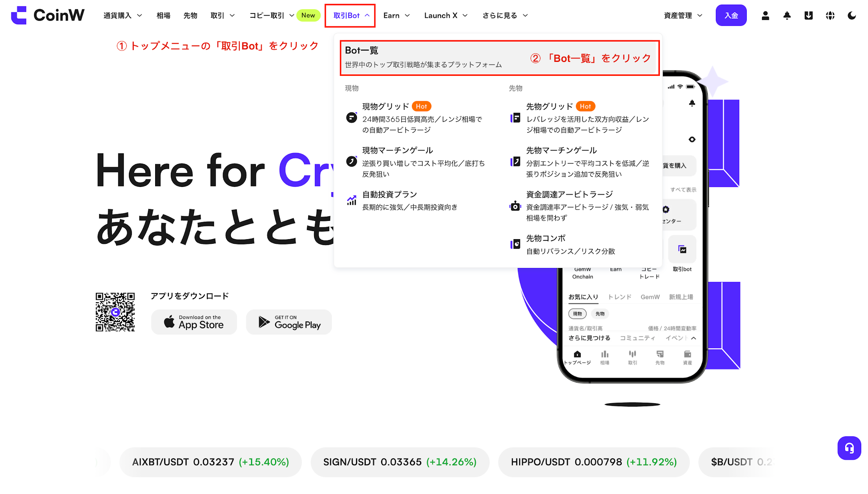The image size is (868, 494).
Task: Click the app download icon in header
Action: tap(809, 16)
